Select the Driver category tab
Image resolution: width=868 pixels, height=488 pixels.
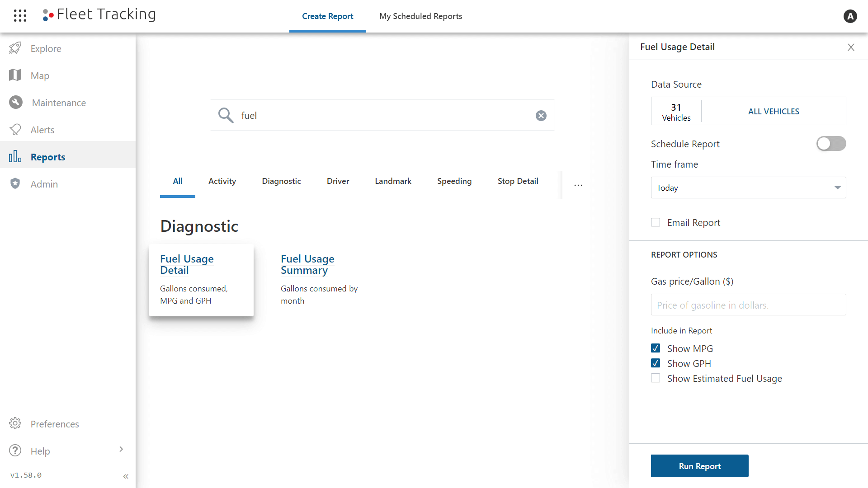tap(338, 181)
